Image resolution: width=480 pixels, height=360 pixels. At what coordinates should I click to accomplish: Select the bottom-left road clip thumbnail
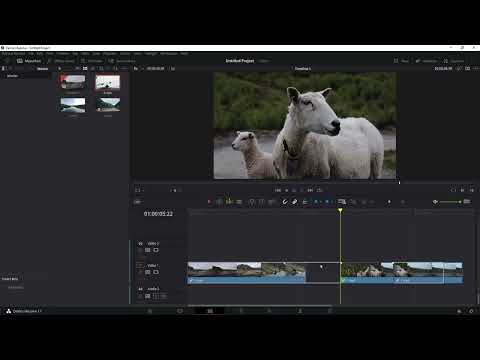click(x=73, y=105)
